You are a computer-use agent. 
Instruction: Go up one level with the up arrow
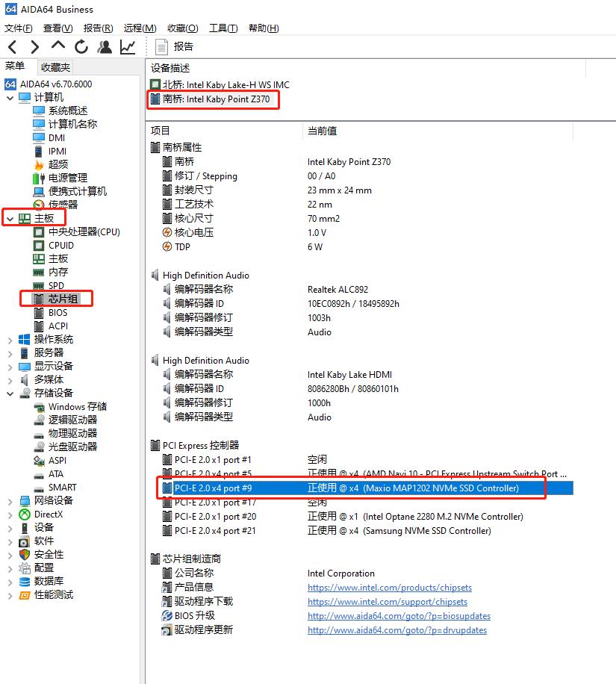click(x=58, y=46)
